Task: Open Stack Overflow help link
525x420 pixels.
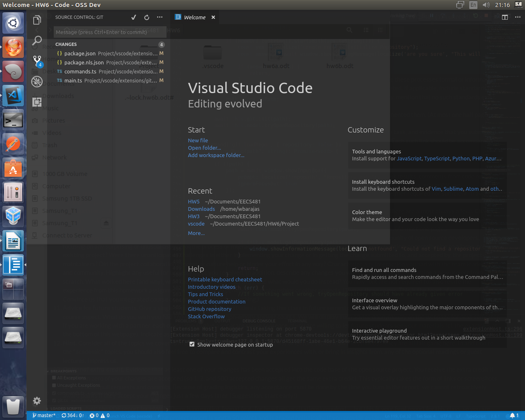Action: [x=206, y=316]
